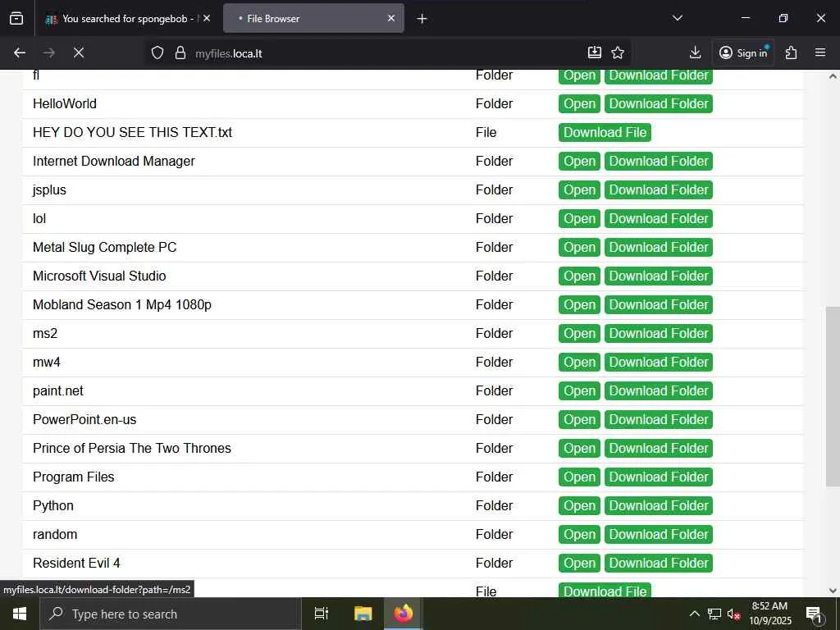The image size is (840, 630).
Task: Click the padlock site info icon
Action: tap(180, 52)
